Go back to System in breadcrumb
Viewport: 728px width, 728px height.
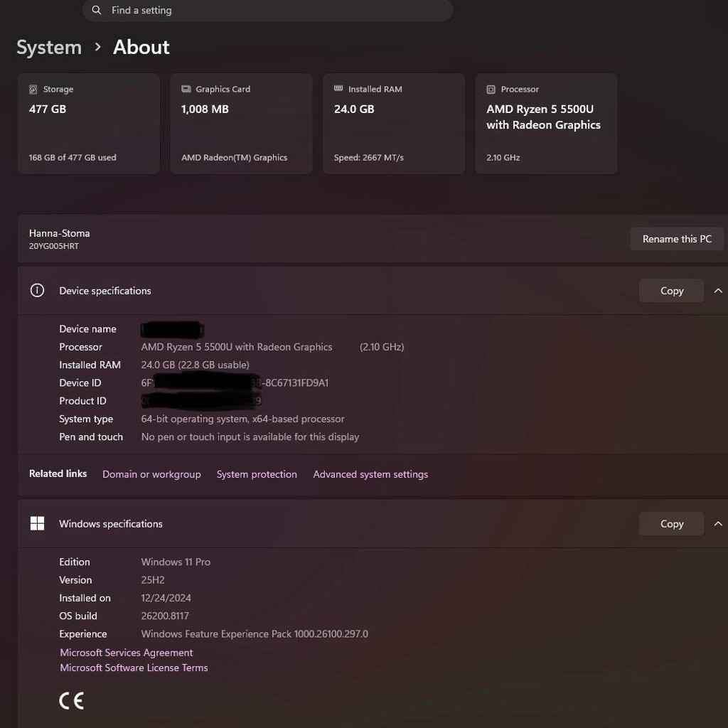49,48
